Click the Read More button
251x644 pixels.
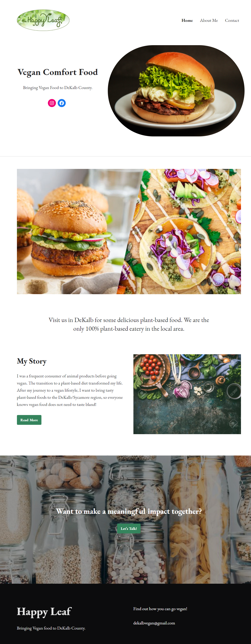(29, 420)
